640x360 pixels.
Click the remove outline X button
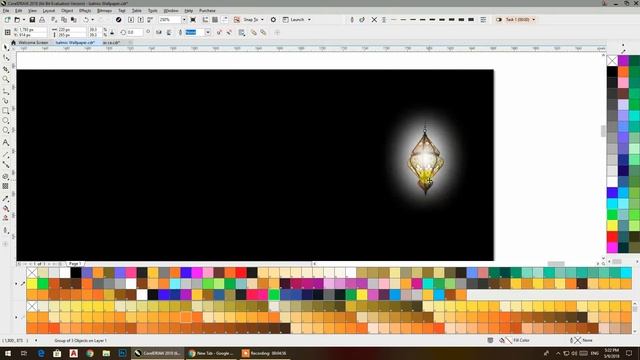pyautogui.click(x=374, y=20)
